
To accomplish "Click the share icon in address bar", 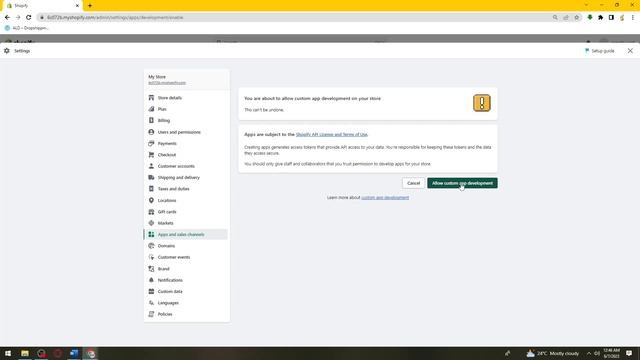I will [566, 18].
